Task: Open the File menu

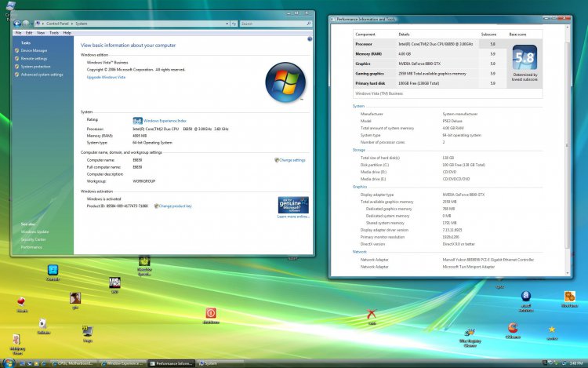Action: coord(18,33)
